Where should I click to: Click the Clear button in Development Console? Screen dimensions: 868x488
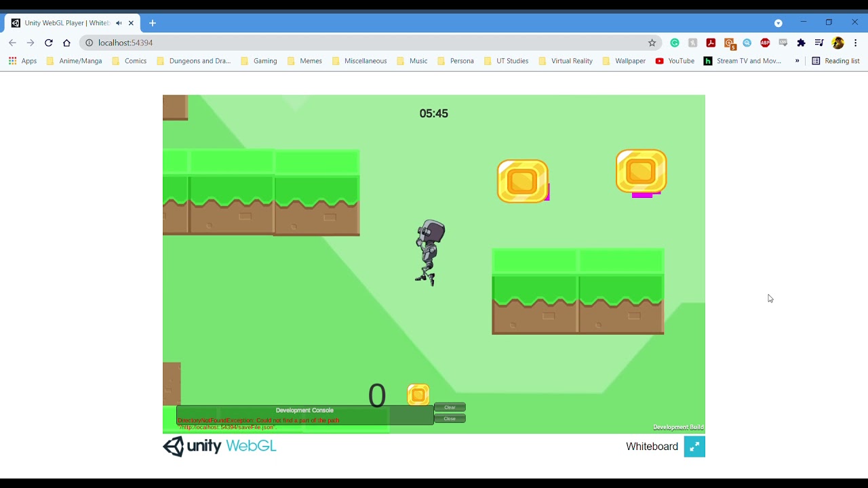[x=450, y=407]
